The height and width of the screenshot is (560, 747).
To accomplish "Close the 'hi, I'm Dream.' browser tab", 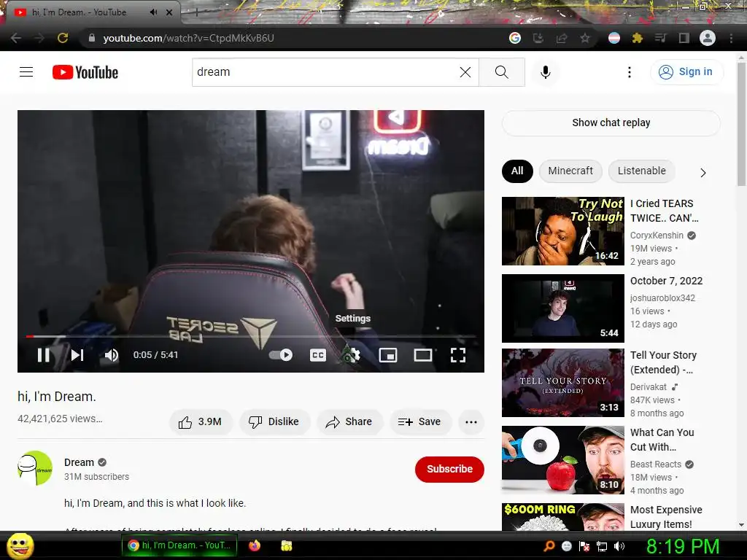I will point(169,12).
